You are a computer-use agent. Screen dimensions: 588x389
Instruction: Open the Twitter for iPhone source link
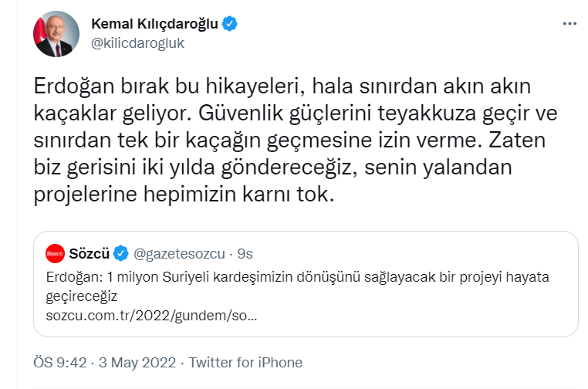click(245, 362)
